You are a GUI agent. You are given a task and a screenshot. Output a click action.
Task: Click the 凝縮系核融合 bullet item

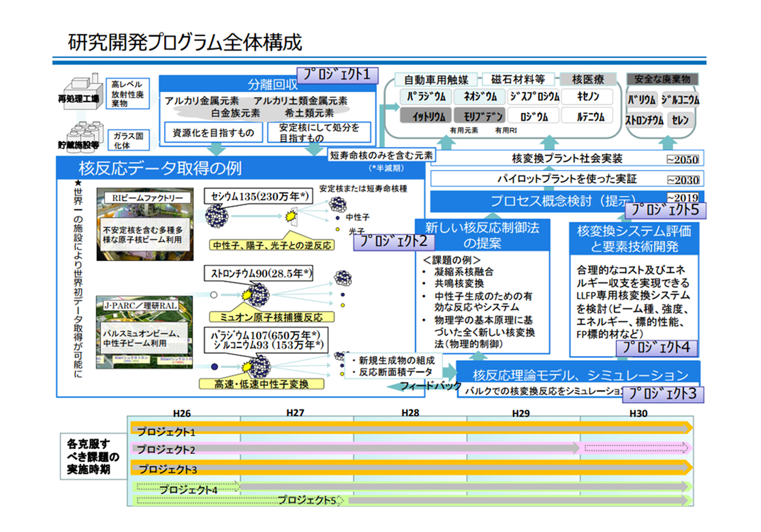[463, 271]
